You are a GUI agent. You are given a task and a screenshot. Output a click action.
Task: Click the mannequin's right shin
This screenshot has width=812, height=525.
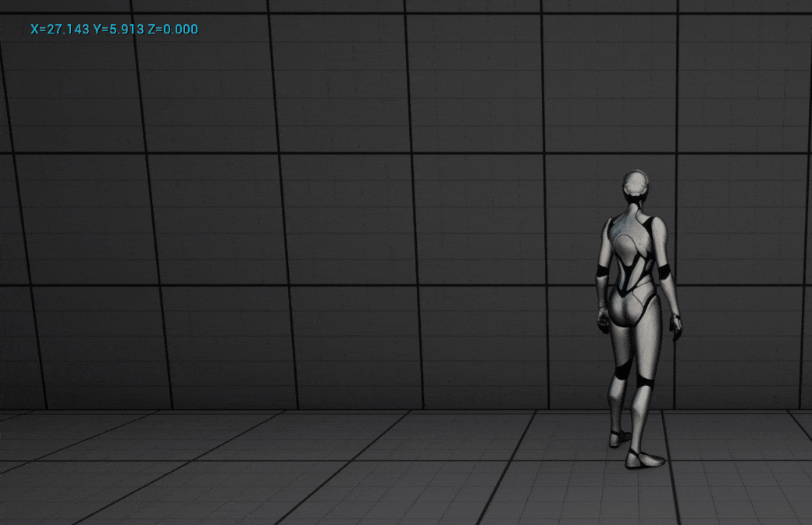click(x=640, y=418)
